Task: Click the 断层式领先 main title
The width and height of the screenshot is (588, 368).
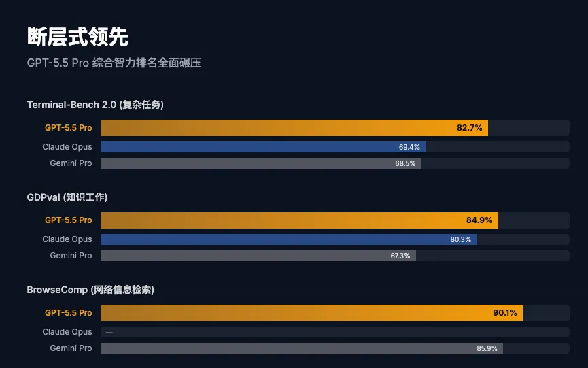Action: (77, 36)
